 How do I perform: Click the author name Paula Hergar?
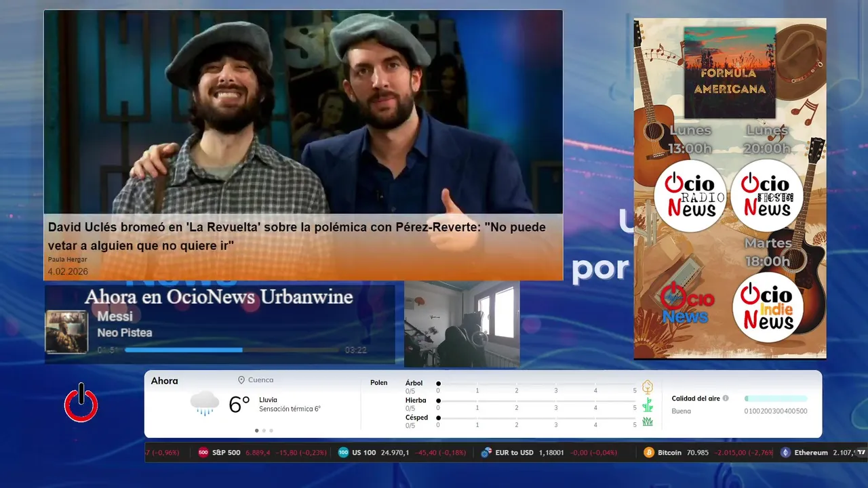[67, 260]
